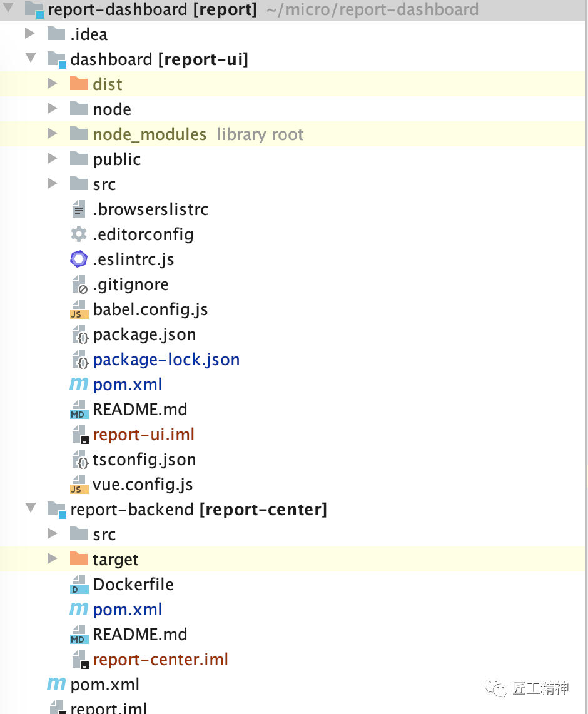Expand the public folder arrow
Image resolution: width=588 pixels, height=714 pixels.
53,159
